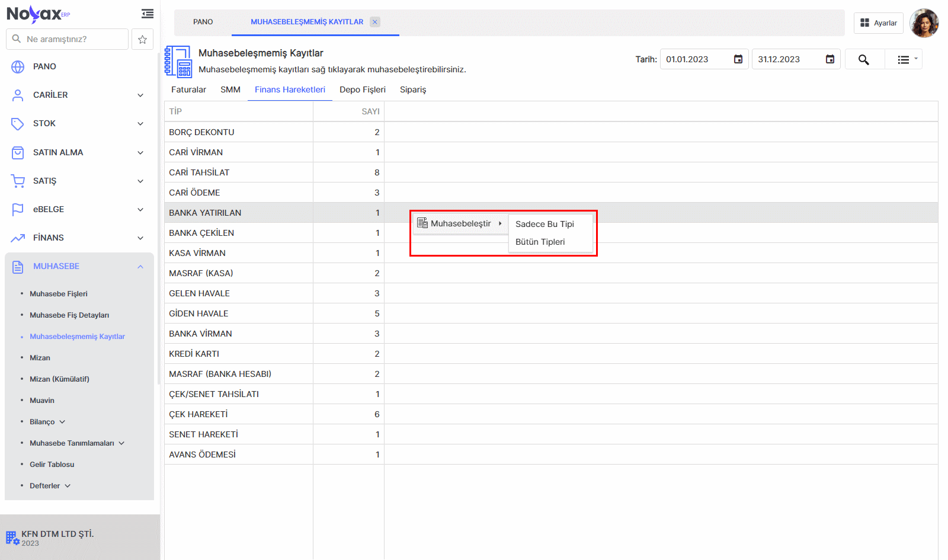Image resolution: width=948 pixels, height=560 pixels.
Task: Expand the Bilanço submenu
Action: (x=62, y=422)
